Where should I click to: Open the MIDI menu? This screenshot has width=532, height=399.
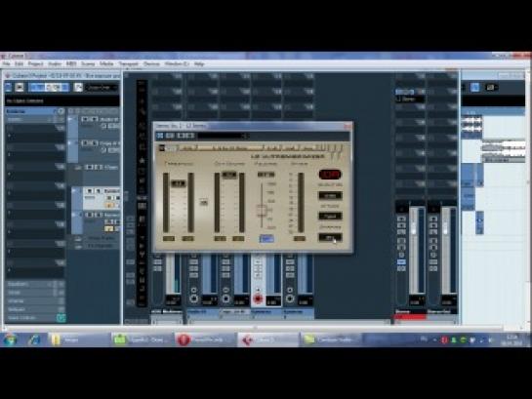[71, 63]
